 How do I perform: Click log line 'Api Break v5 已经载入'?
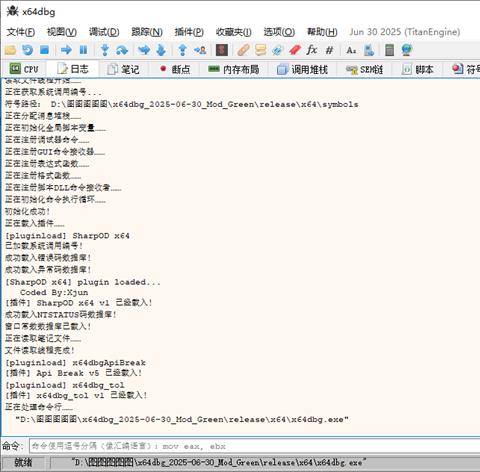[x=74, y=373]
